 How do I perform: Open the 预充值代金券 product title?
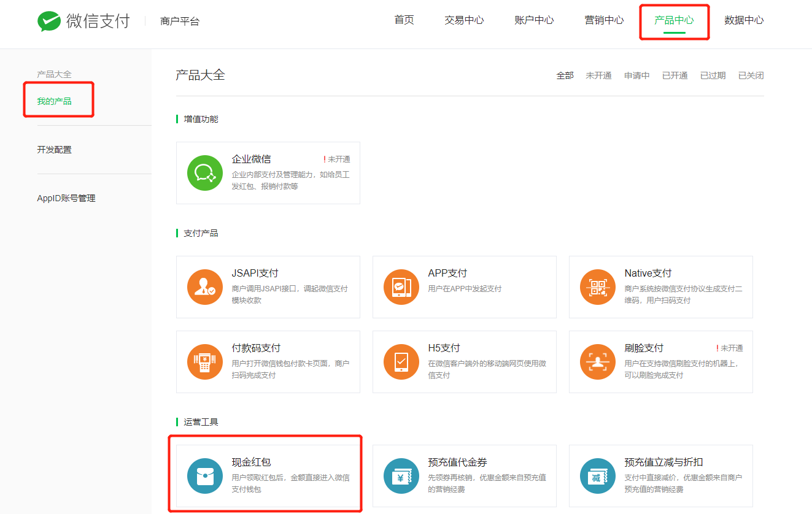(457, 462)
